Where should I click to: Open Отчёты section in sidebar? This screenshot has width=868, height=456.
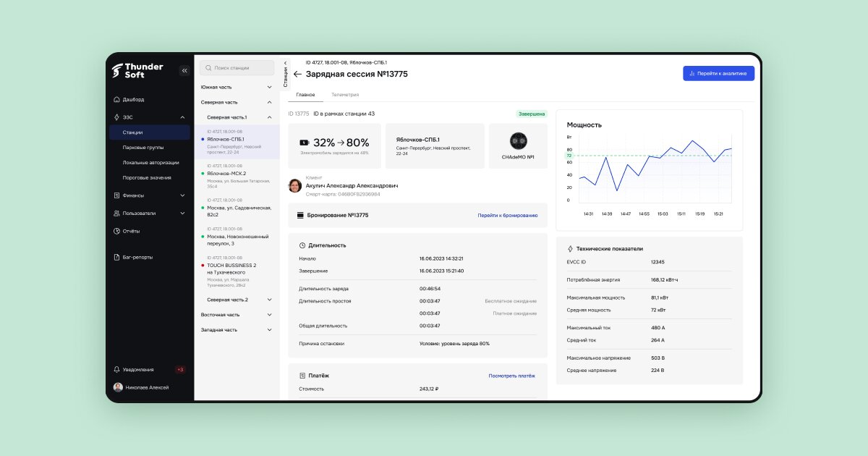point(131,231)
